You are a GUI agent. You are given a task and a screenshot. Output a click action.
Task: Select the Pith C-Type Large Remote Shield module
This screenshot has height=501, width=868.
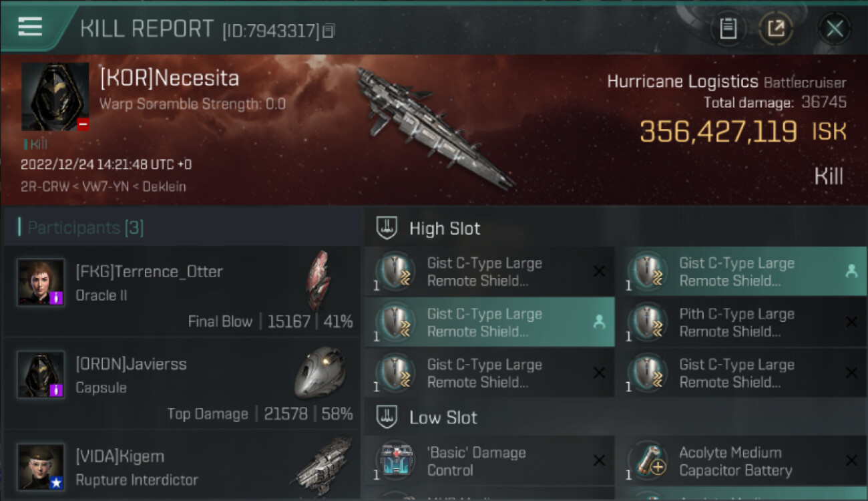click(x=741, y=323)
